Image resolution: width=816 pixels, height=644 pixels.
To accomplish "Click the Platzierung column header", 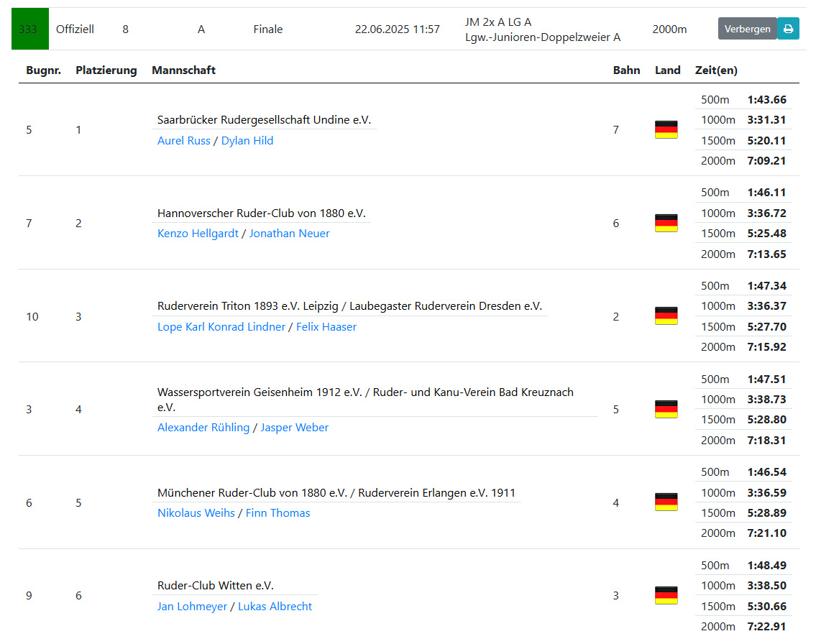I will click(106, 70).
